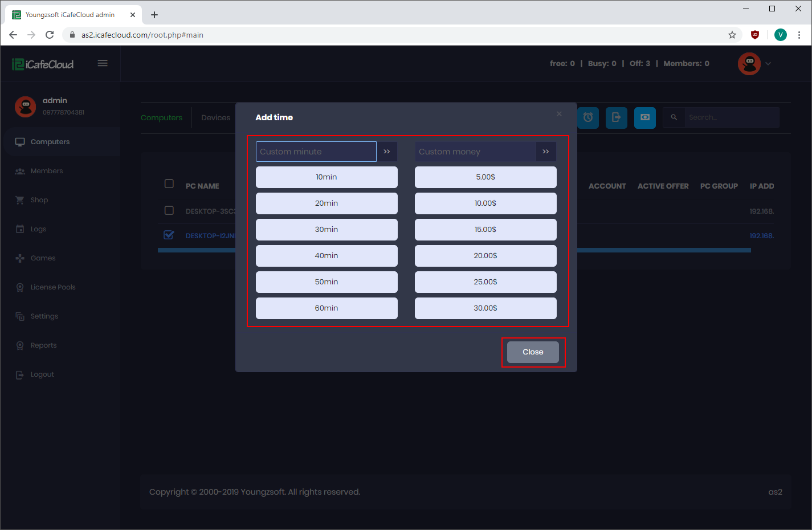Select the 20.00$ money option
Image resolution: width=812 pixels, height=530 pixels.
485,256
